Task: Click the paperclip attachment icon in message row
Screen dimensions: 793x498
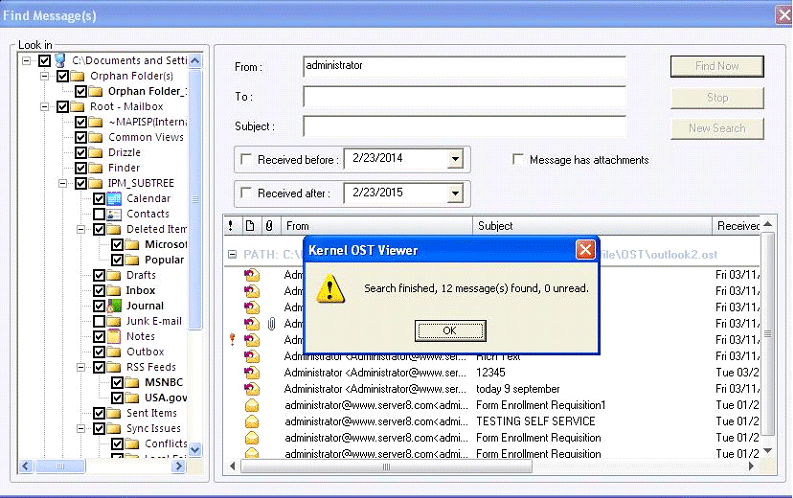Action: pos(272,324)
